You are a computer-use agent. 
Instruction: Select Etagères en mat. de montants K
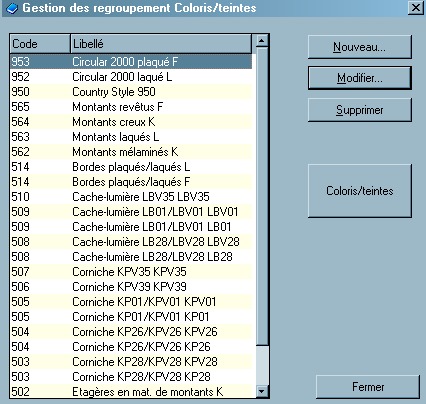tap(131, 391)
